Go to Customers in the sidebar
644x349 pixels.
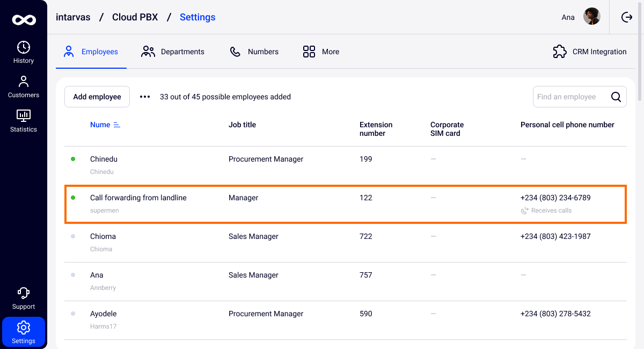coord(24,87)
